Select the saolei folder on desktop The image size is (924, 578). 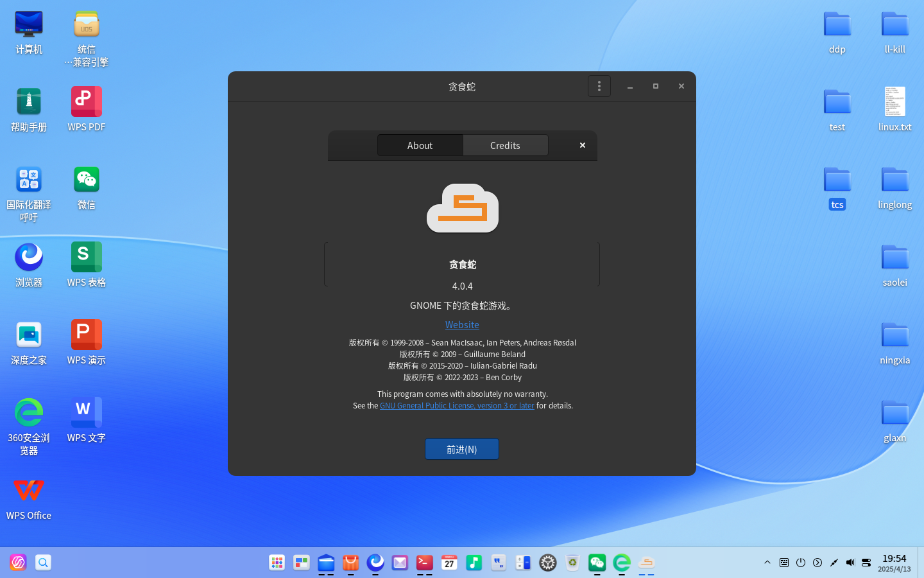pyautogui.click(x=895, y=265)
